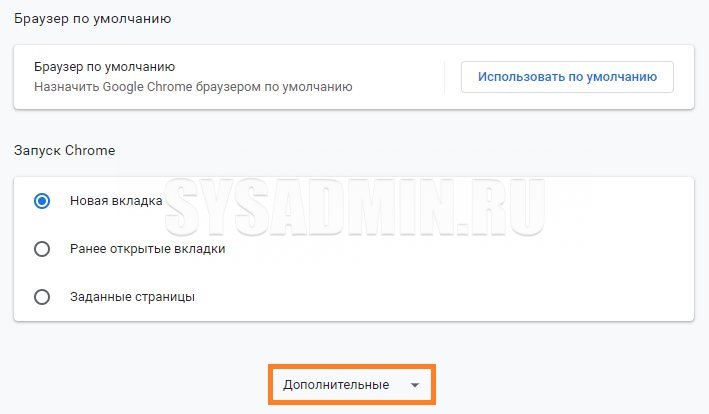This screenshot has height=414, width=709.
Task: Click the Запуск Chrome section heading
Action: (x=64, y=151)
